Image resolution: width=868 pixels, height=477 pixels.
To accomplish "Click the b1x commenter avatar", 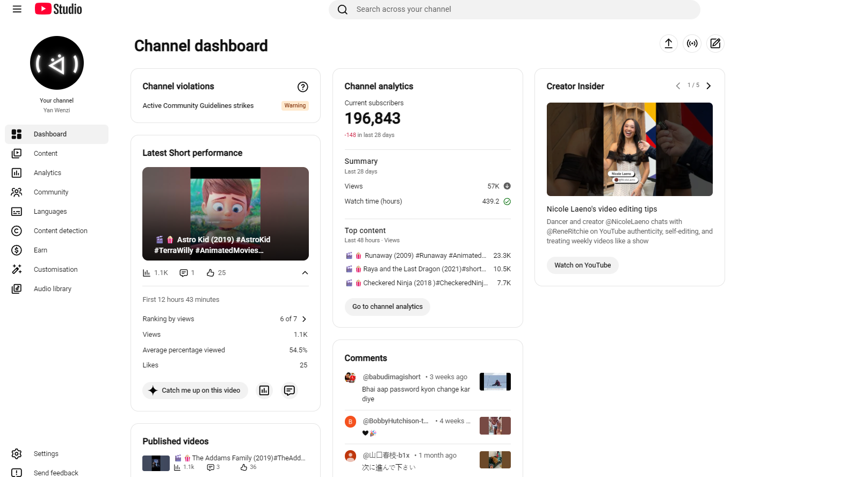I will click(x=350, y=456).
